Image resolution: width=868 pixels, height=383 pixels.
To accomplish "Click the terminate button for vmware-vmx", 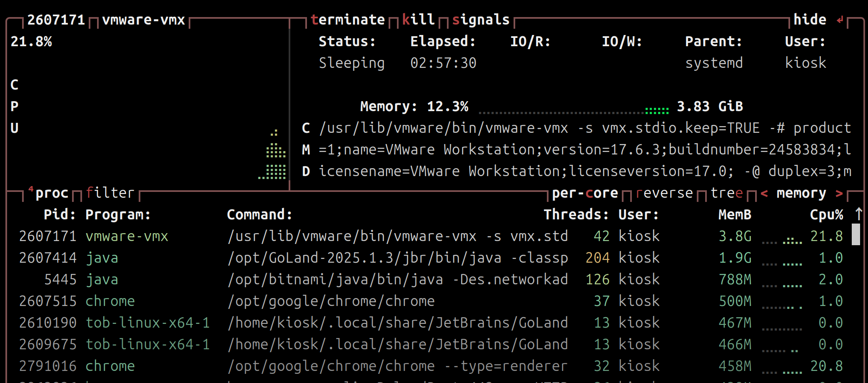I will [347, 19].
